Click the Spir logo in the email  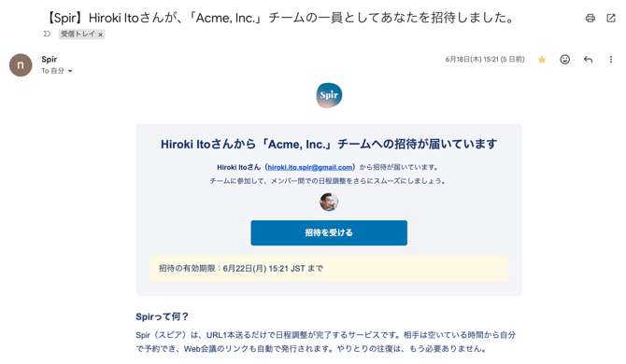coord(329,95)
